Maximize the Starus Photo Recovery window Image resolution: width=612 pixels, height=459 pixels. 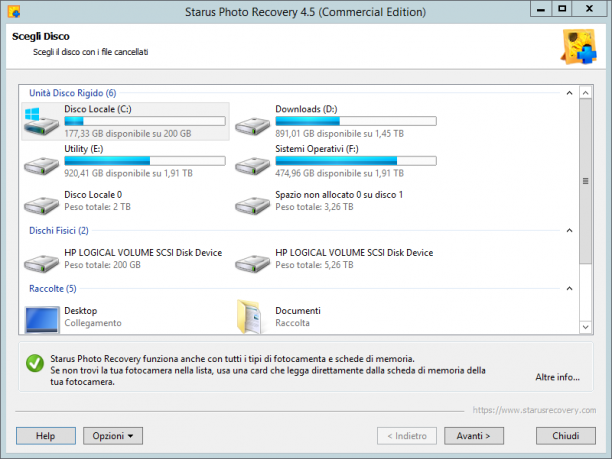click(562, 9)
